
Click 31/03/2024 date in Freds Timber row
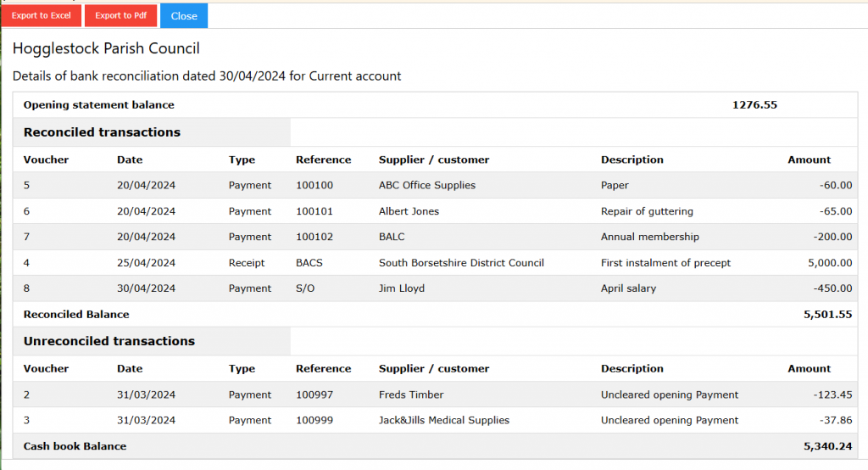(146, 394)
